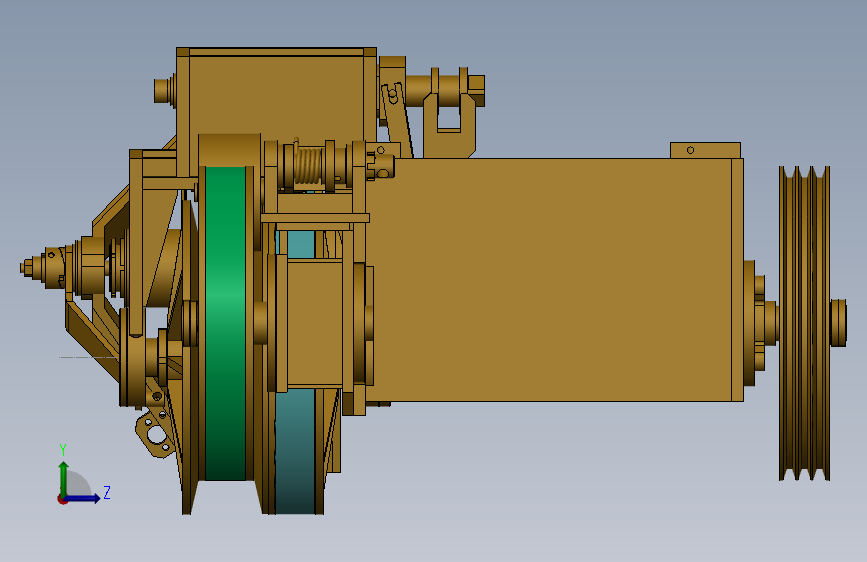Viewport: 867px width, 562px height.
Task: Pick the large rectangular main housing body
Action: [x=553, y=279]
